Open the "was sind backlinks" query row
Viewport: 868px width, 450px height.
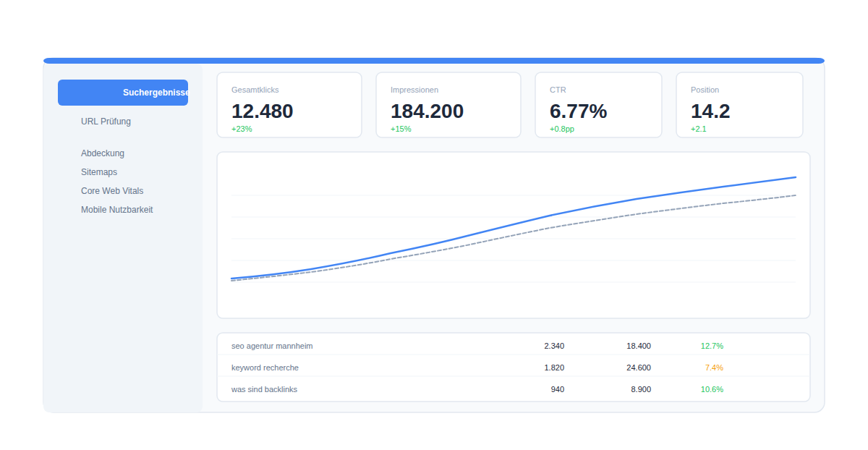pyautogui.click(x=264, y=389)
